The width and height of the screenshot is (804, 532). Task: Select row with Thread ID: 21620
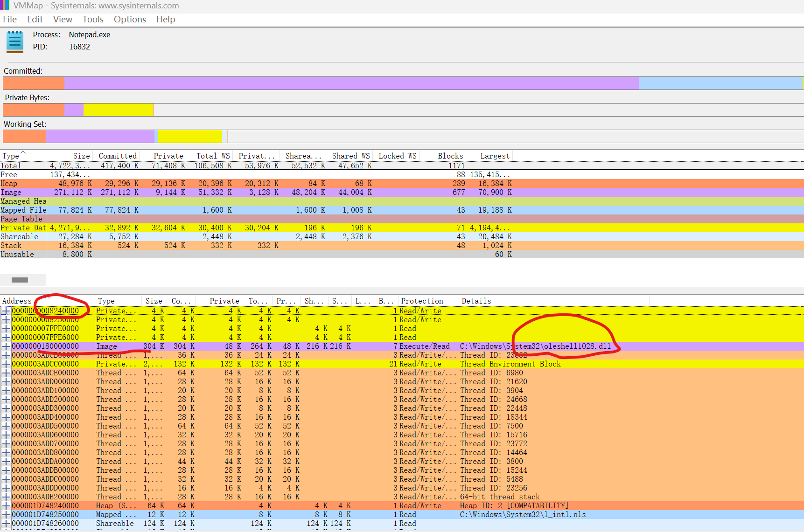click(402, 382)
